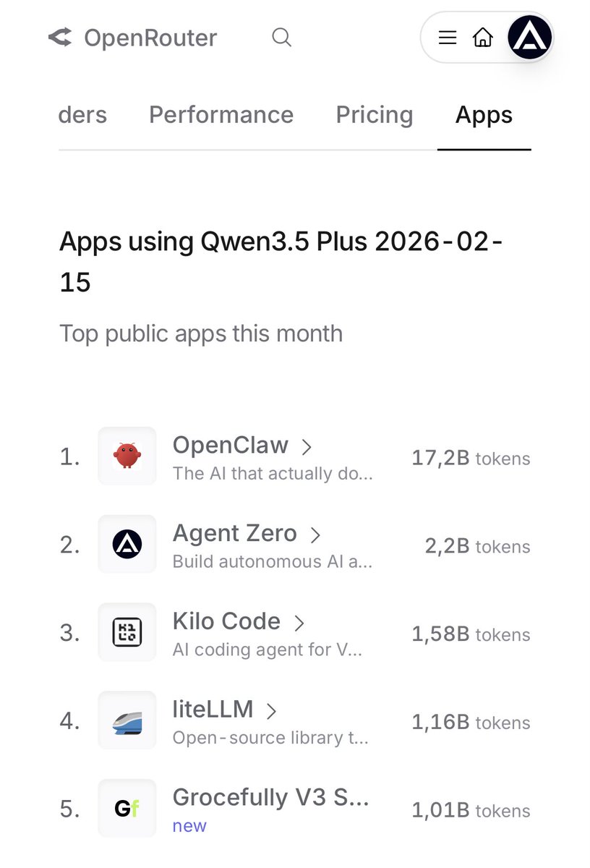Click "Top public apps this month" subtitle
This screenshot has width=590, height=868.
coord(201,333)
